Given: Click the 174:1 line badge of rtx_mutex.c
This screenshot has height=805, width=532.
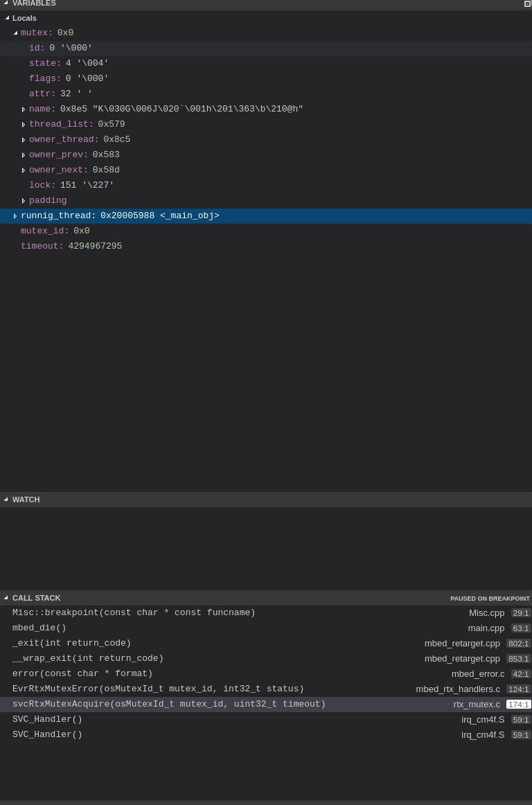Looking at the screenshot, I should [x=519, y=705].
